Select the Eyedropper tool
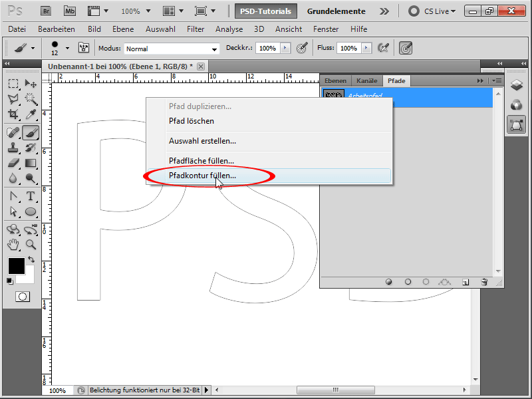The width and height of the screenshot is (532, 399). pyautogui.click(x=31, y=114)
